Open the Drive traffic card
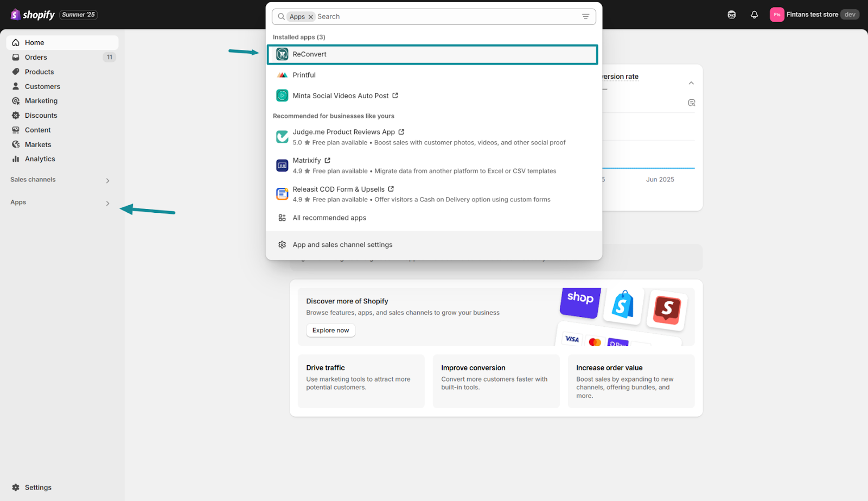This screenshot has height=501, width=868. click(x=361, y=381)
